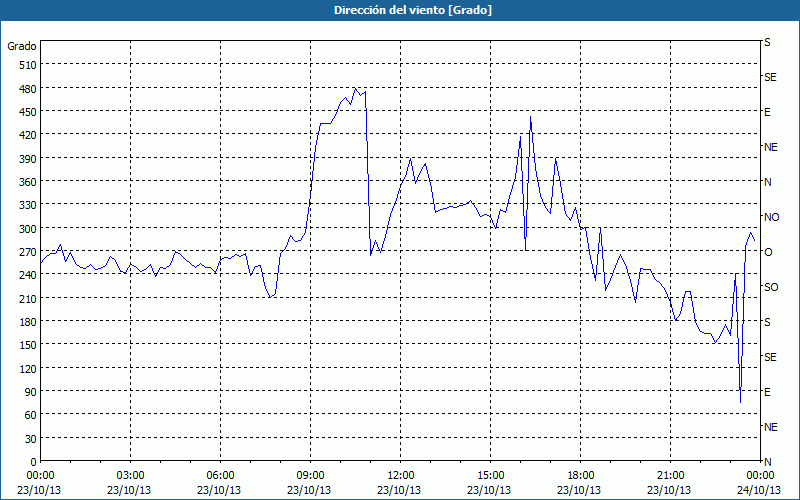The height and width of the screenshot is (500, 800).
Task: Select the 90 y-axis tick label
Action: (31, 392)
